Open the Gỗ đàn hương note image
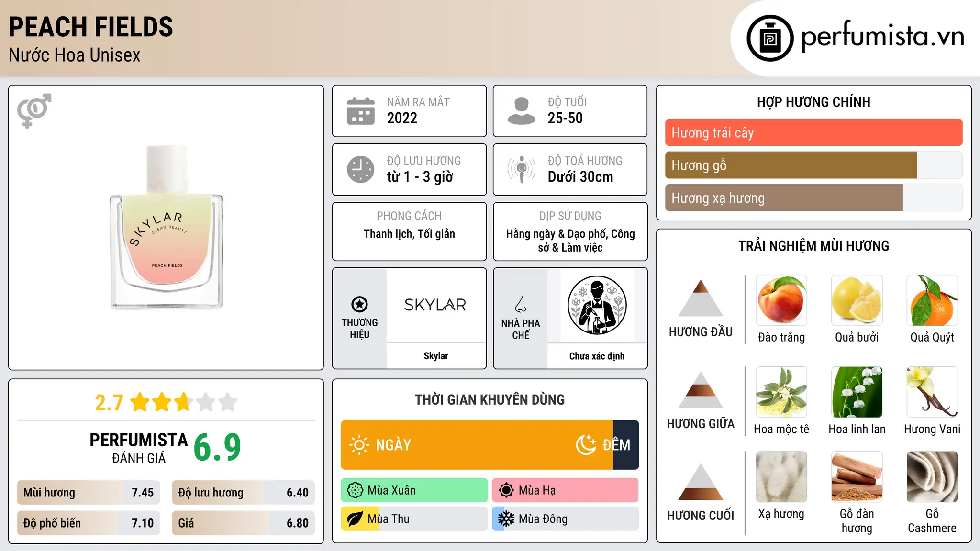The width and height of the screenshot is (980, 551). (857, 477)
